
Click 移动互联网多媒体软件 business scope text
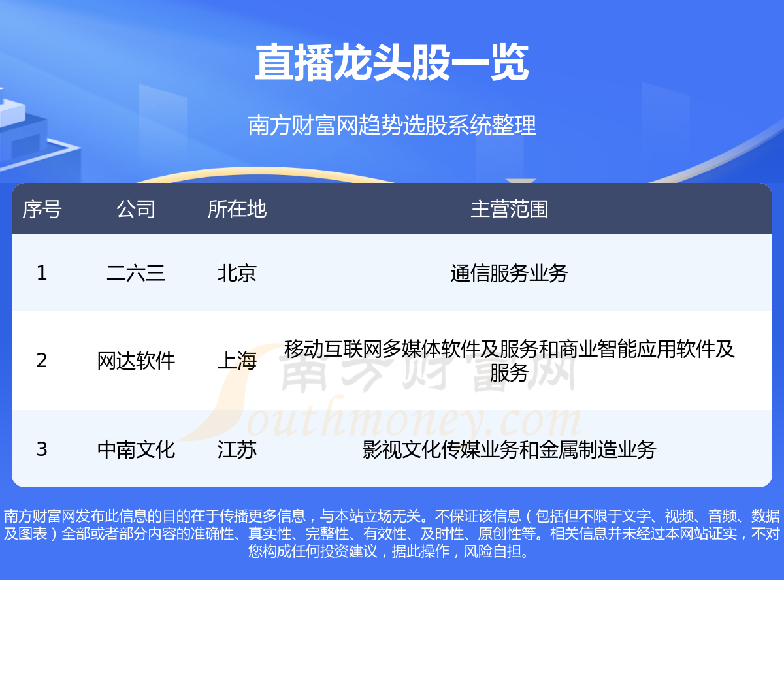point(510,361)
